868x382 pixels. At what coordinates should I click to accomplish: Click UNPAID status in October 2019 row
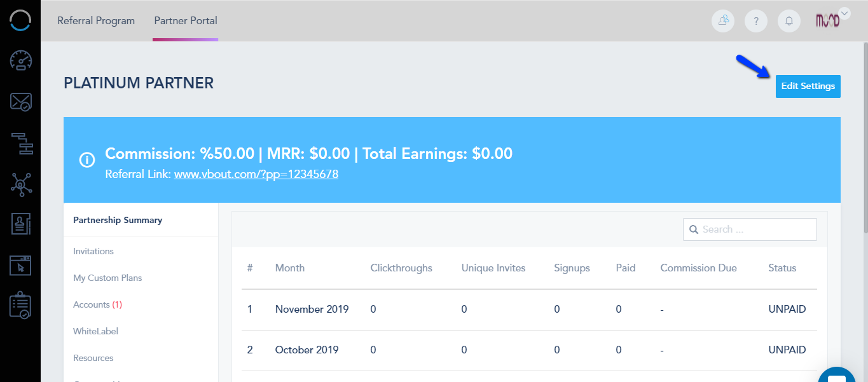[787, 350]
